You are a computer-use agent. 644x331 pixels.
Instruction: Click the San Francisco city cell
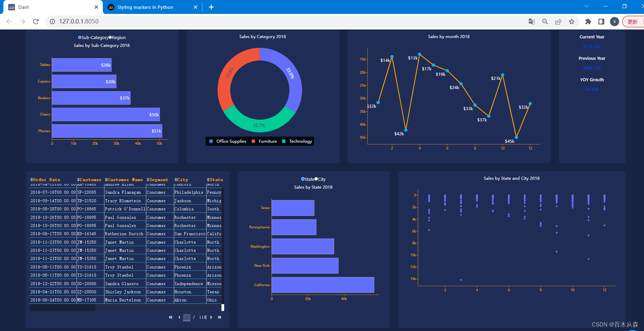[190, 234]
